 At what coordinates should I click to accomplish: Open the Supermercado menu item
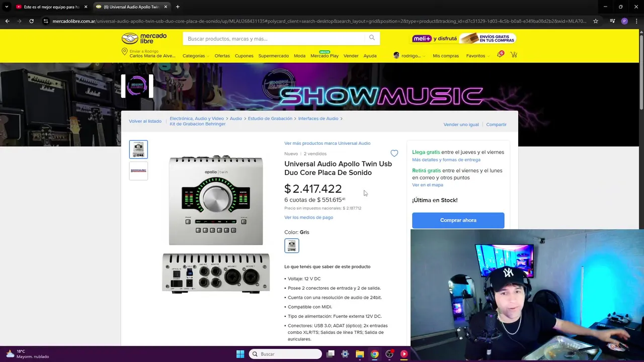tap(274, 56)
